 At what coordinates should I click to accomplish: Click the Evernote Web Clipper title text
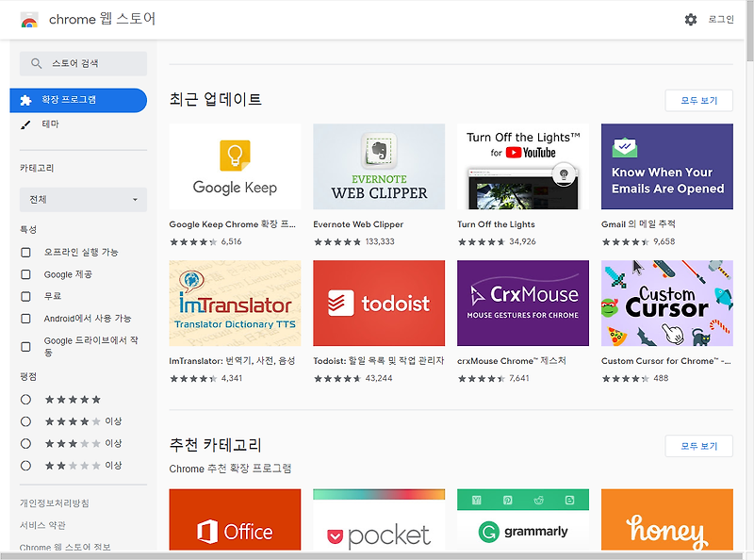(x=358, y=224)
